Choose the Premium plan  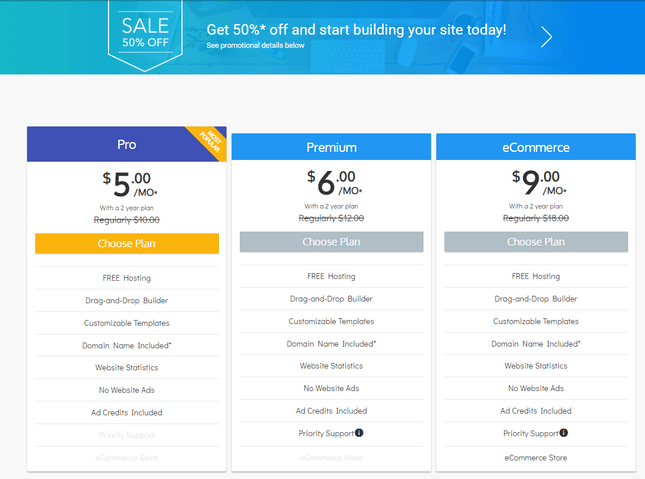(x=332, y=242)
